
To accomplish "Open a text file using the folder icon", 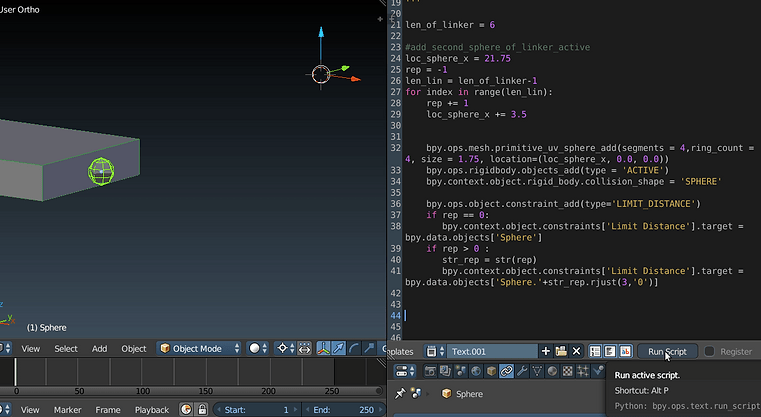I will (x=561, y=351).
